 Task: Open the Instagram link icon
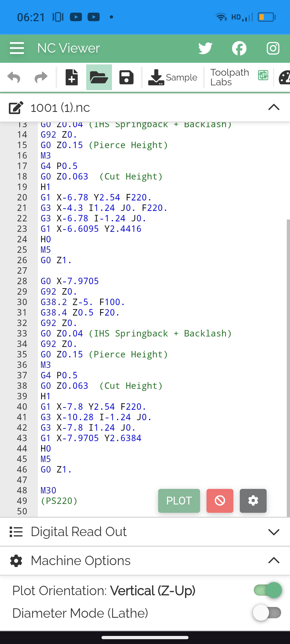click(x=273, y=48)
